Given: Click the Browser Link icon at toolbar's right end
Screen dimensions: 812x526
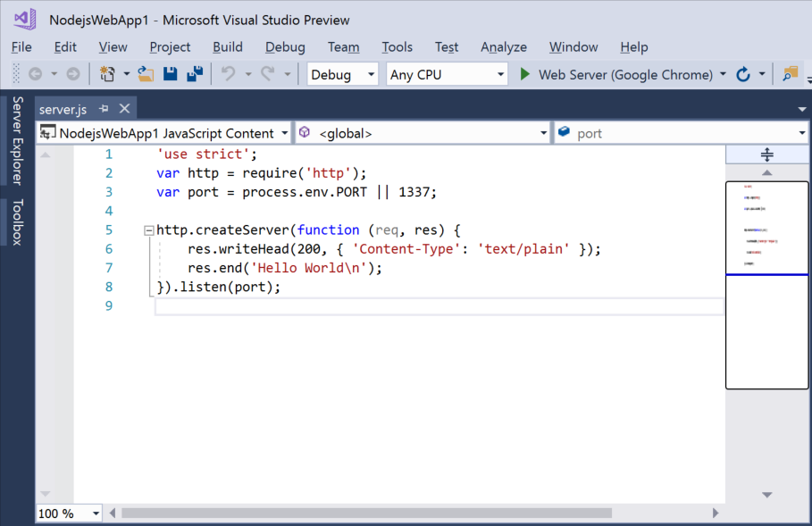Looking at the screenshot, I should (x=790, y=74).
